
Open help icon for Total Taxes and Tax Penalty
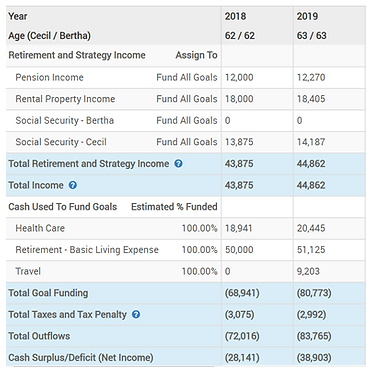(x=136, y=314)
